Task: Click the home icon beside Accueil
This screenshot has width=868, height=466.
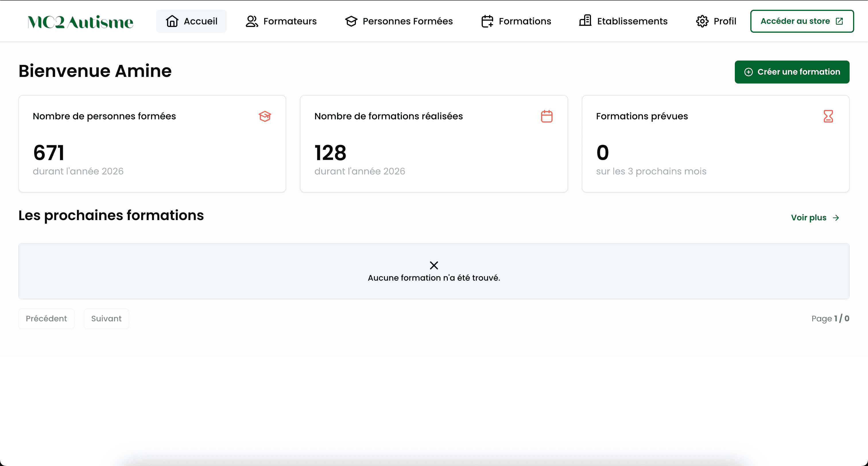Action: 172,21
